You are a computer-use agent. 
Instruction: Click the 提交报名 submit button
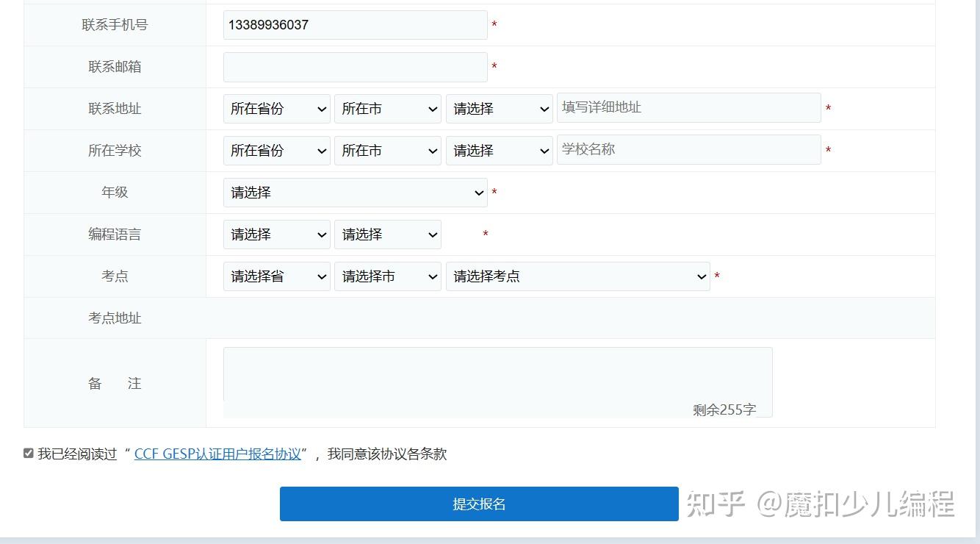pos(479,504)
